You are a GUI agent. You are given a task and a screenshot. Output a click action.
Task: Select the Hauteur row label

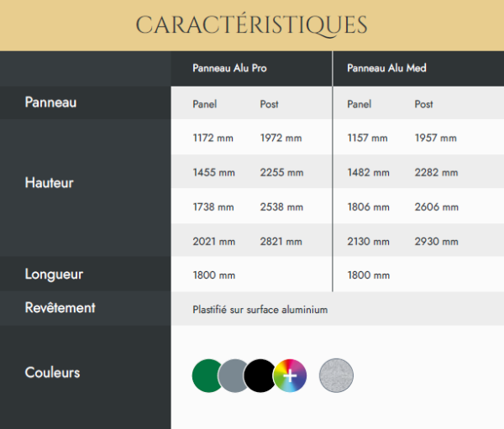(x=50, y=182)
